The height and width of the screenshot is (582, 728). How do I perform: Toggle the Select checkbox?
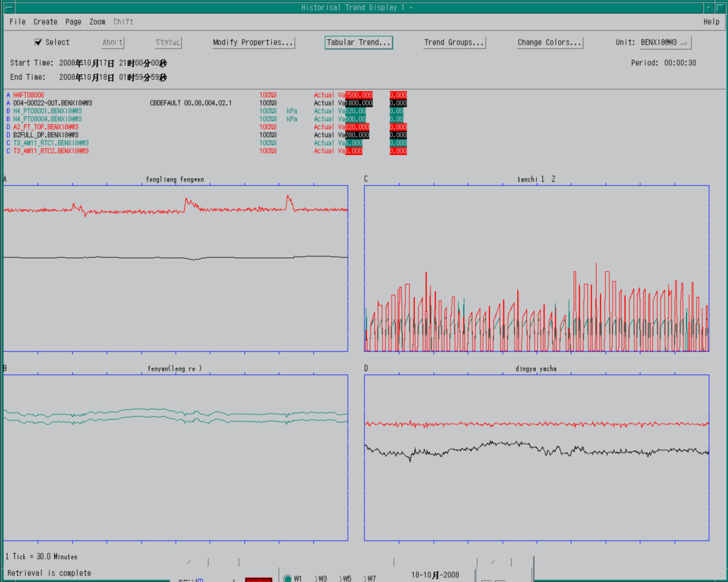coord(38,42)
